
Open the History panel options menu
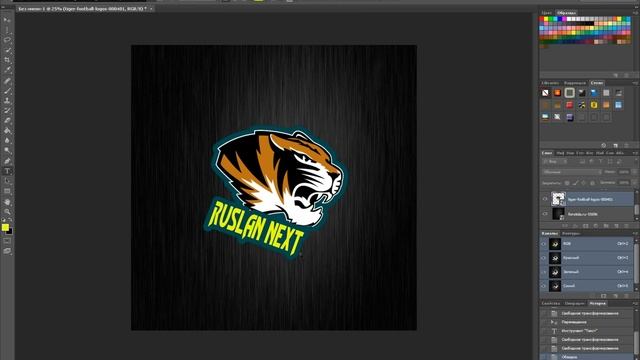point(635,303)
